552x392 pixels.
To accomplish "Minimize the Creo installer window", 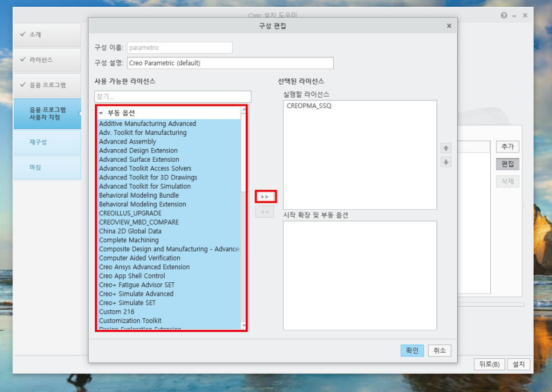I will click(514, 16).
